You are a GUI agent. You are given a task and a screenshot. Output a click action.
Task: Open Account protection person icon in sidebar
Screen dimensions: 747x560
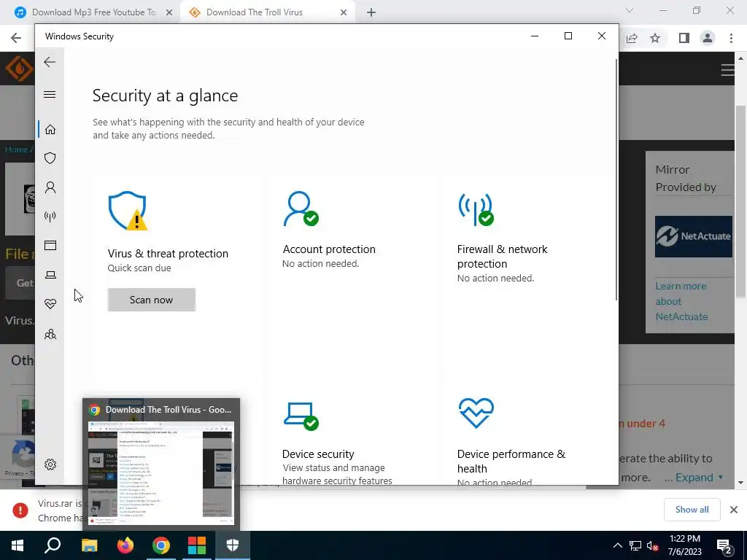[x=50, y=187]
